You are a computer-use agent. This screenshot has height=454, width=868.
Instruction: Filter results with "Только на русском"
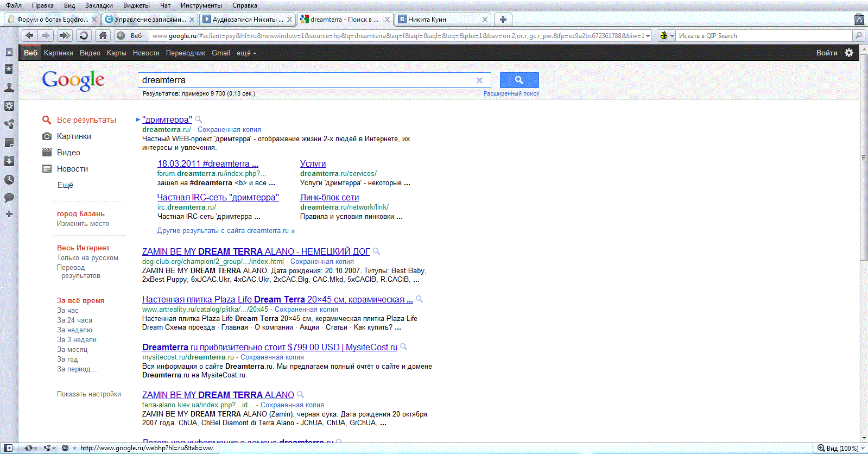87,258
